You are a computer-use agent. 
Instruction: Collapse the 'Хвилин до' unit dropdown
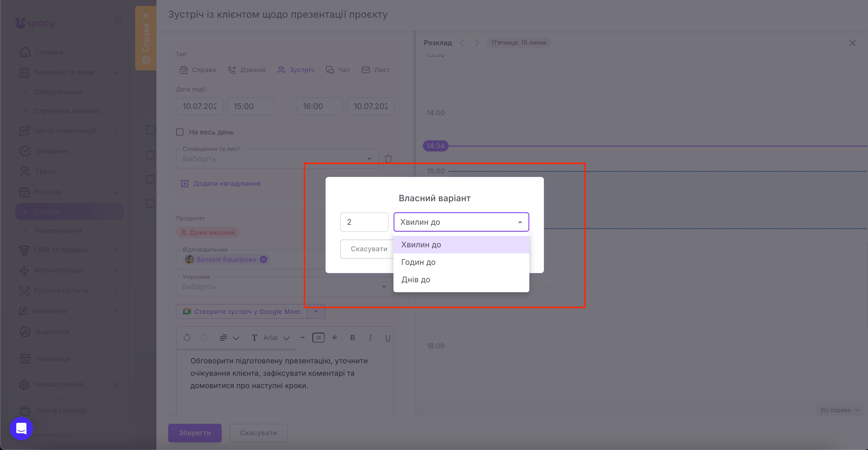tap(520, 222)
